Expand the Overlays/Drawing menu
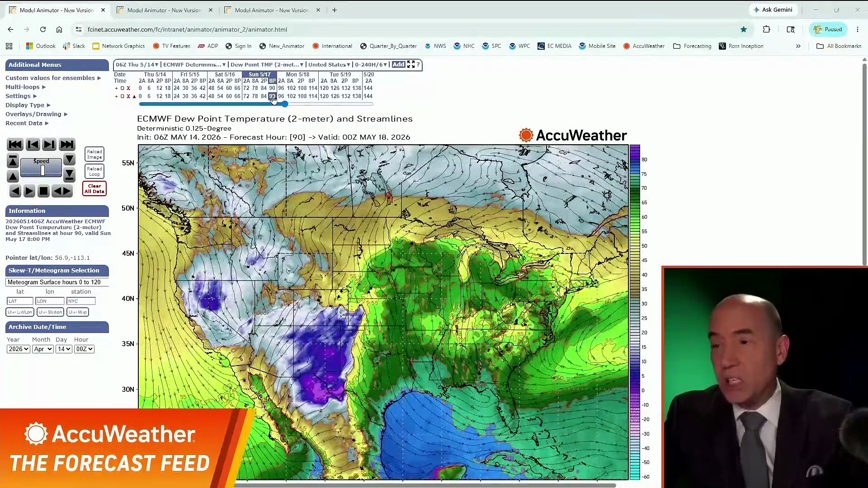Image resolution: width=868 pixels, height=488 pixels. 36,114
